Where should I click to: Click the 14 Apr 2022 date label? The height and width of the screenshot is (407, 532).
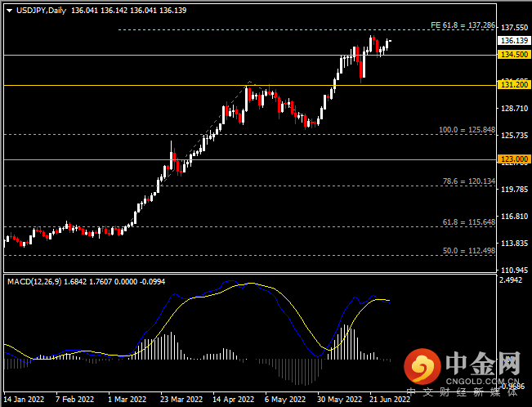234,399
